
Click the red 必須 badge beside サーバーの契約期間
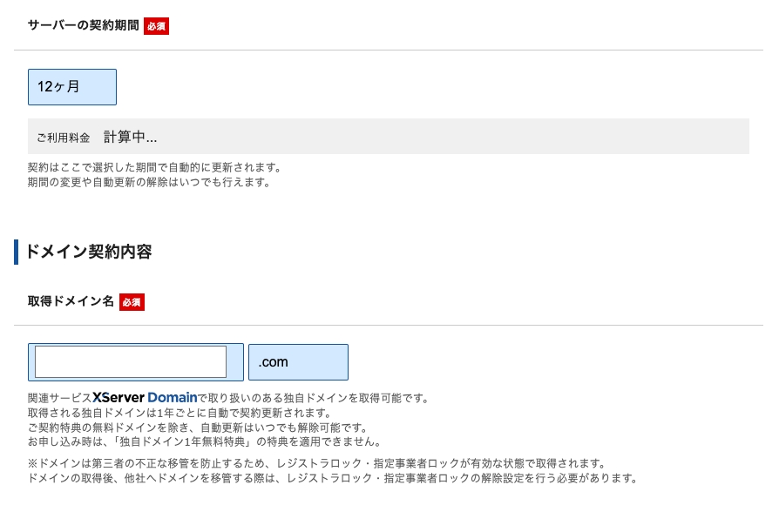pyautogui.click(x=156, y=26)
